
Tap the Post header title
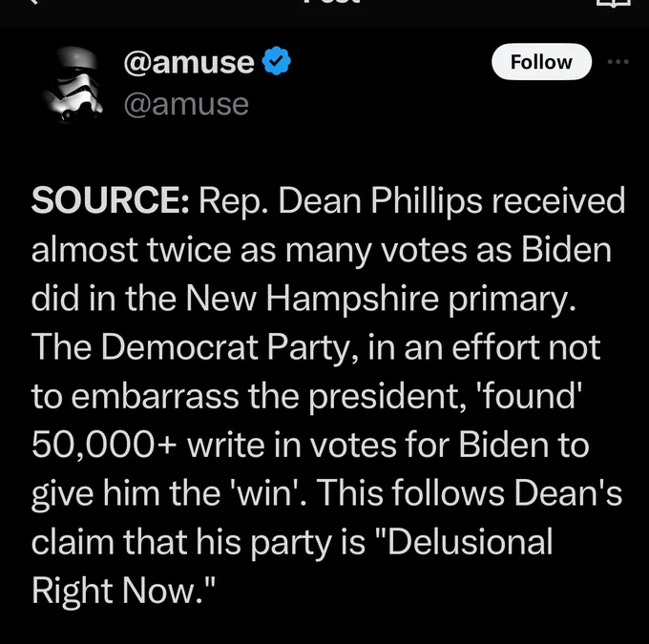(x=331, y=2)
